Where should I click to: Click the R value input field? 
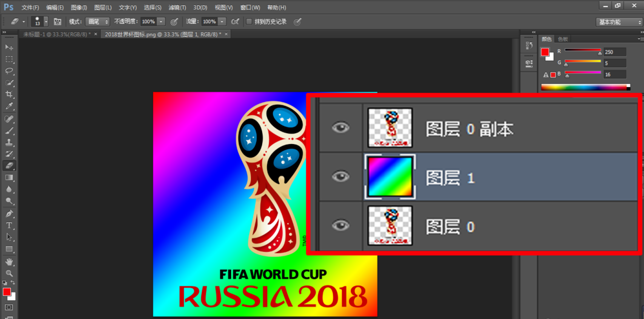click(x=614, y=52)
